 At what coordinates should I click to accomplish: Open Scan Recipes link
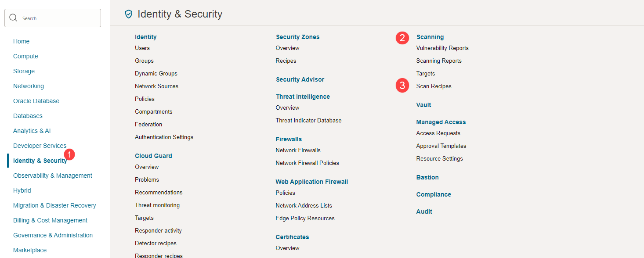434,86
